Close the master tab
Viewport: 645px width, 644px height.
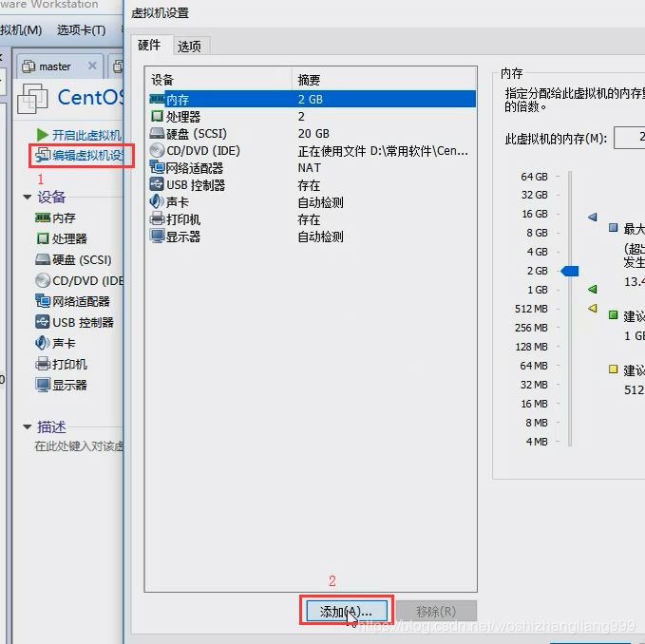[92, 66]
